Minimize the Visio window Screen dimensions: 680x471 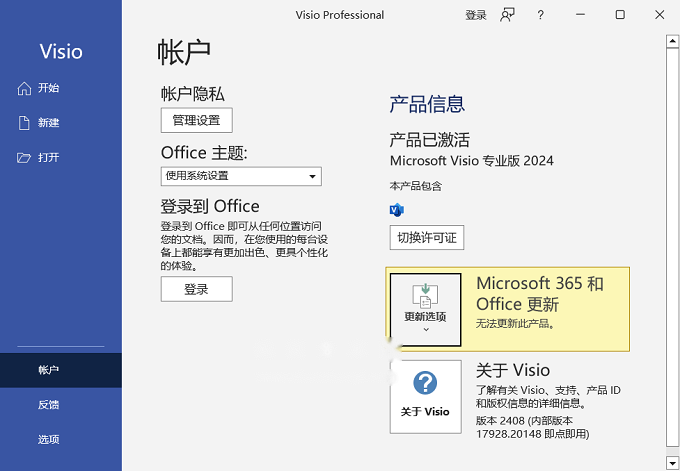point(580,15)
